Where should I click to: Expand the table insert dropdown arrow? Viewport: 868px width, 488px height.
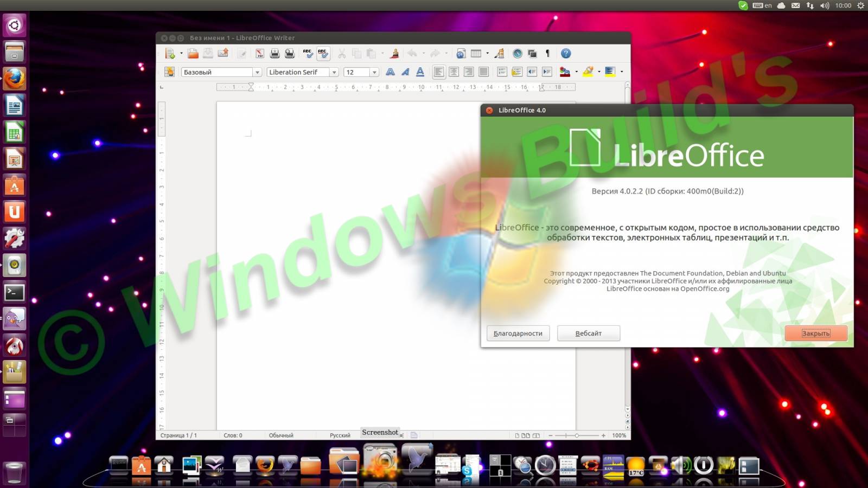coord(487,54)
